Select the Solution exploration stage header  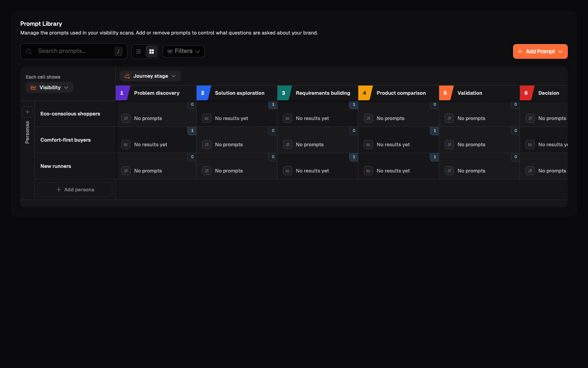[237, 93]
